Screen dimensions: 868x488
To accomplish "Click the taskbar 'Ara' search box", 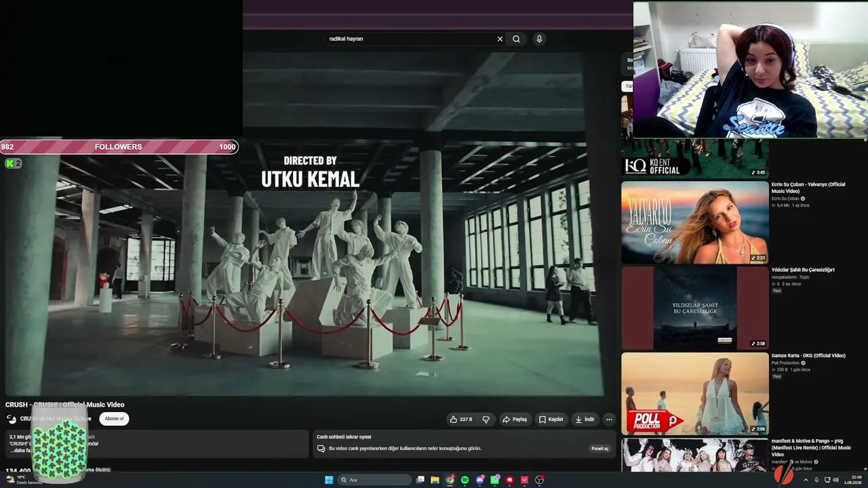I will coord(375,480).
